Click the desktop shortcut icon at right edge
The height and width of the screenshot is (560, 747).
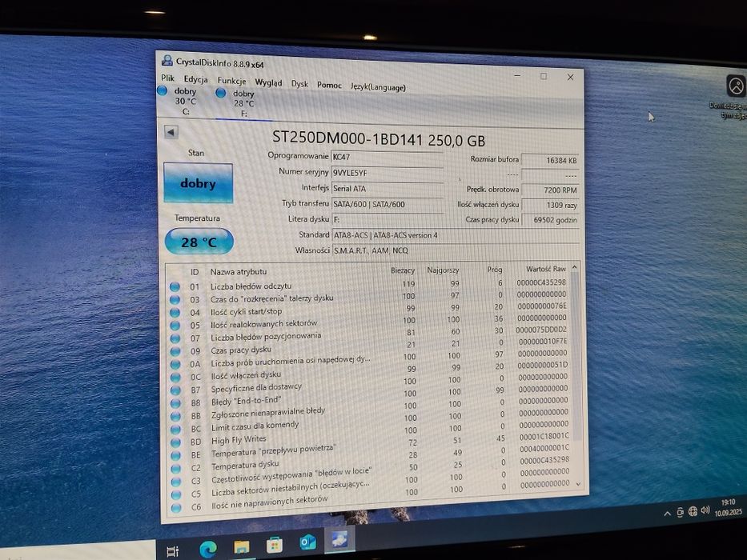point(736,86)
